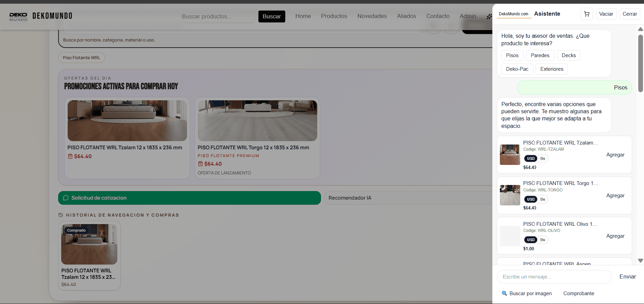Click the magnifier icon for Buscar por imagen
The image size is (644, 304).
tap(504, 293)
